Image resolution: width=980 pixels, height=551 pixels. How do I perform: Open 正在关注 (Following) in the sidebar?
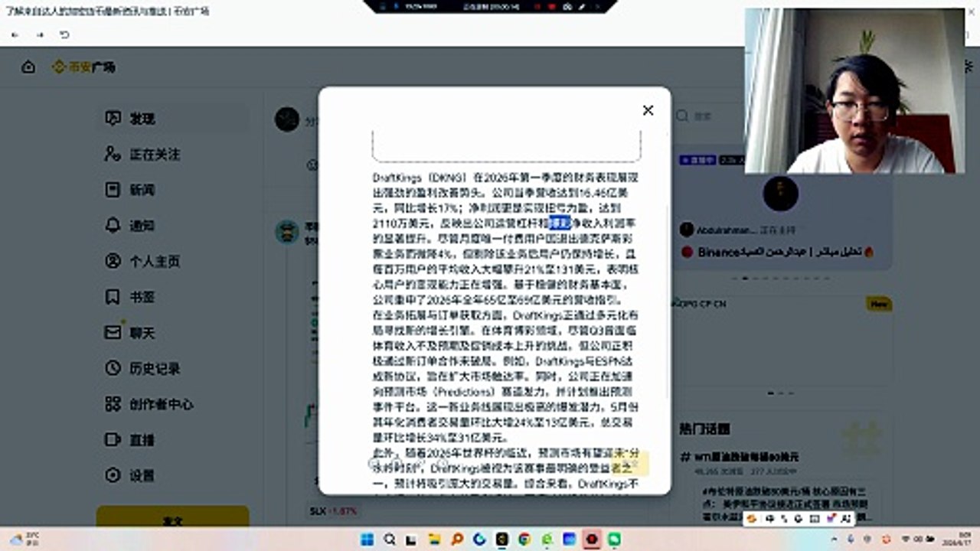click(x=173, y=154)
